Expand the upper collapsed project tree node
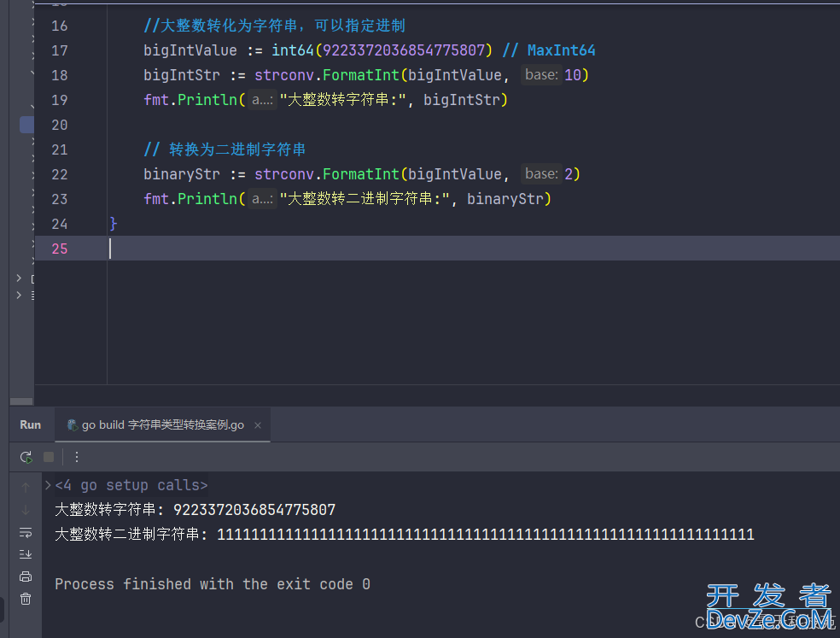The height and width of the screenshot is (638, 840). (19, 278)
